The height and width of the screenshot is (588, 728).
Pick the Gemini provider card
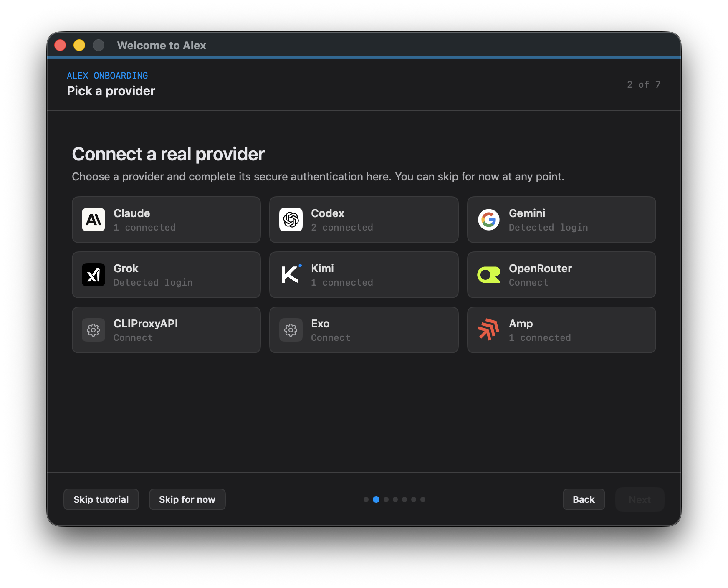561,220
